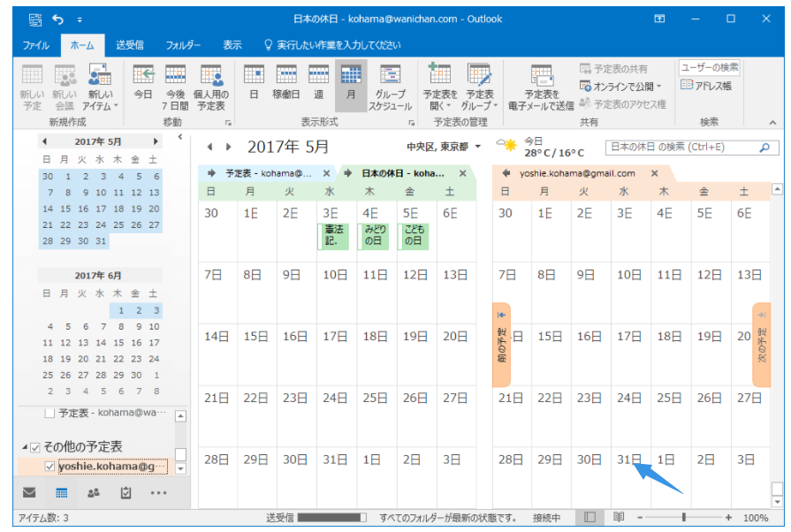Show more navigation options (three dots)

click(x=158, y=492)
